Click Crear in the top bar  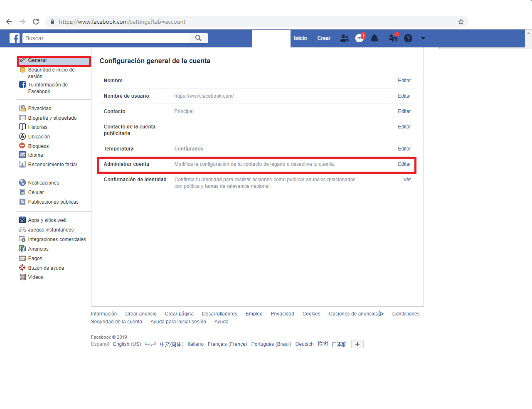[x=324, y=38]
